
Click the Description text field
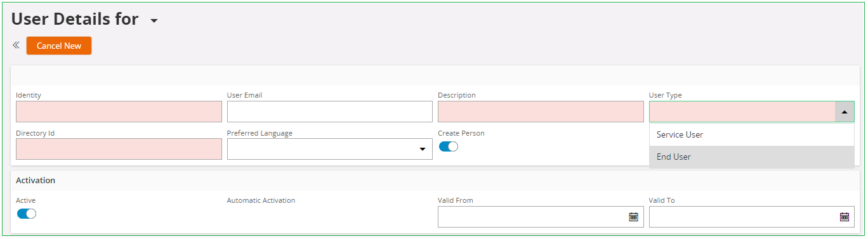[541, 112]
